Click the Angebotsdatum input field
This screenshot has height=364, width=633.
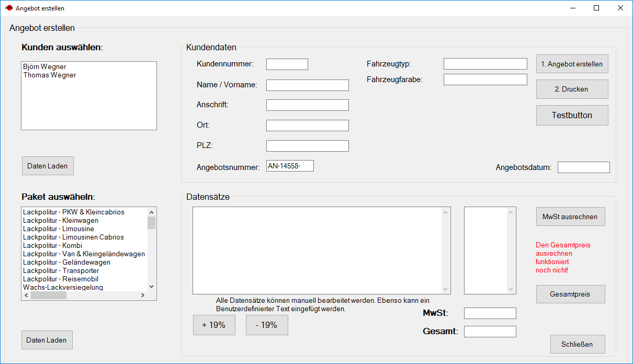pos(583,167)
